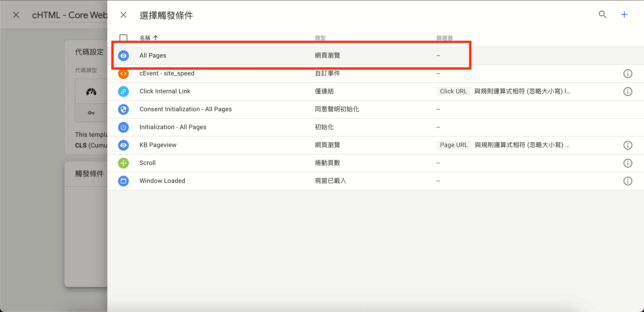The height and width of the screenshot is (312, 644).
Task: Click the Consent Initialization shield icon
Action: [x=123, y=109]
